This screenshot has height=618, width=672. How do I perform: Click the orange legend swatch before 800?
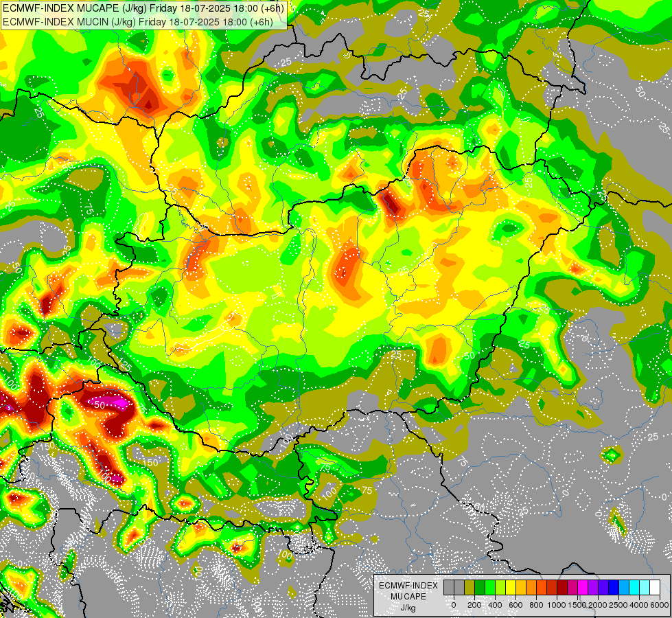[x=531, y=587]
